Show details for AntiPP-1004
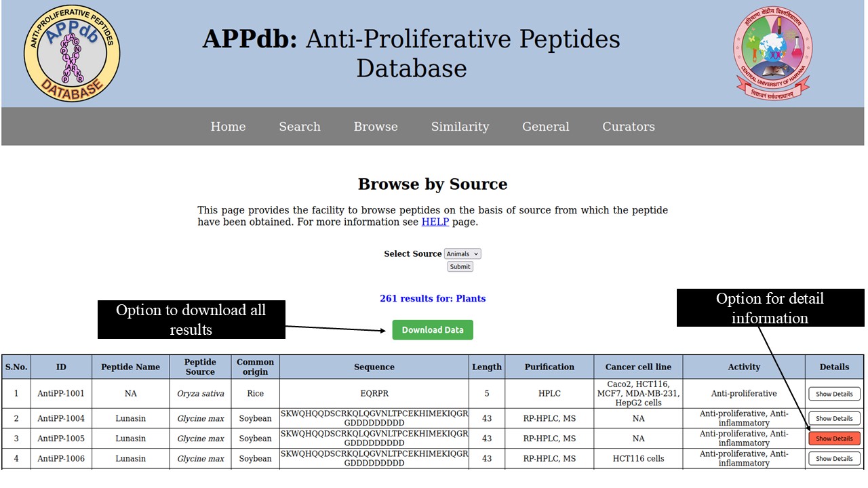This screenshot has width=868, height=488. point(834,418)
